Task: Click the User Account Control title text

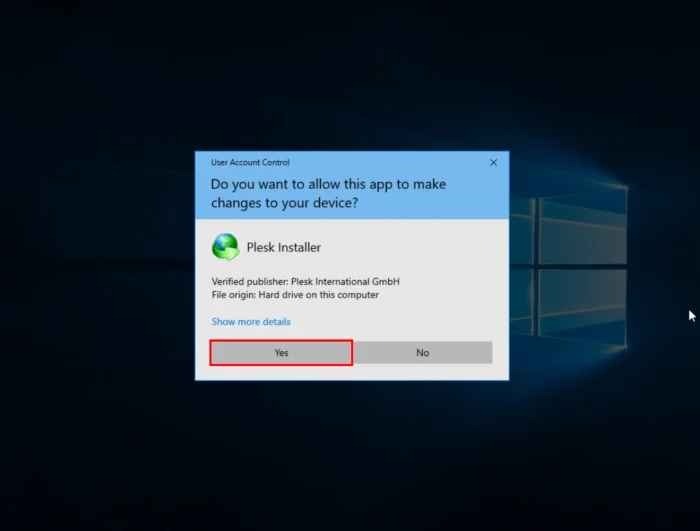Action: tap(250, 163)
